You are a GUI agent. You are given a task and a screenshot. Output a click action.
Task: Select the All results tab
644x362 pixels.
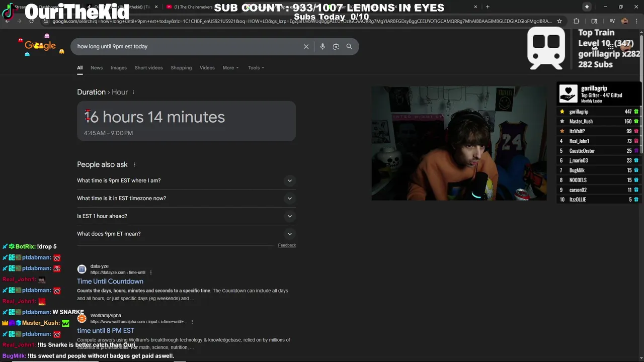tap(79, 68)
